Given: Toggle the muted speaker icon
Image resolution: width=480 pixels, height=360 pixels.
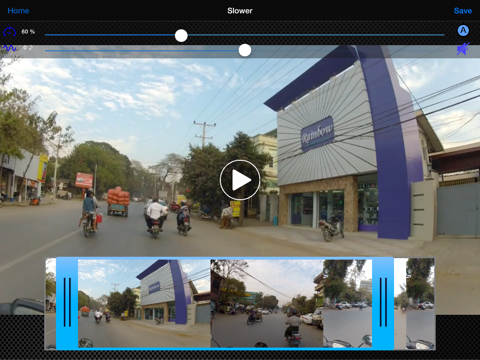Looking at the screenshot, I should tap(463, 49).
